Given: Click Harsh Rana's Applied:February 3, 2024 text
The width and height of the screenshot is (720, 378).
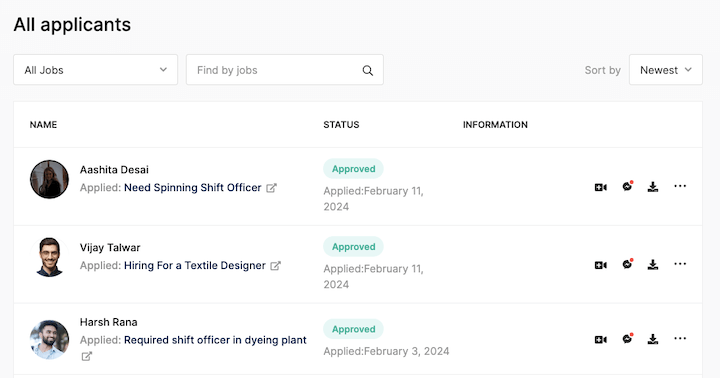Looking at the screenshot, I should pos(386,351).
